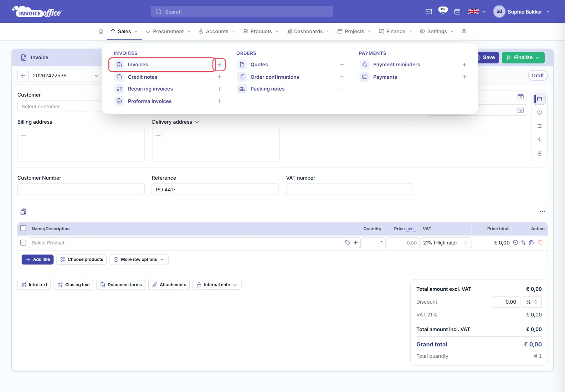Add a new payment plus icon

tap(464, 77)
